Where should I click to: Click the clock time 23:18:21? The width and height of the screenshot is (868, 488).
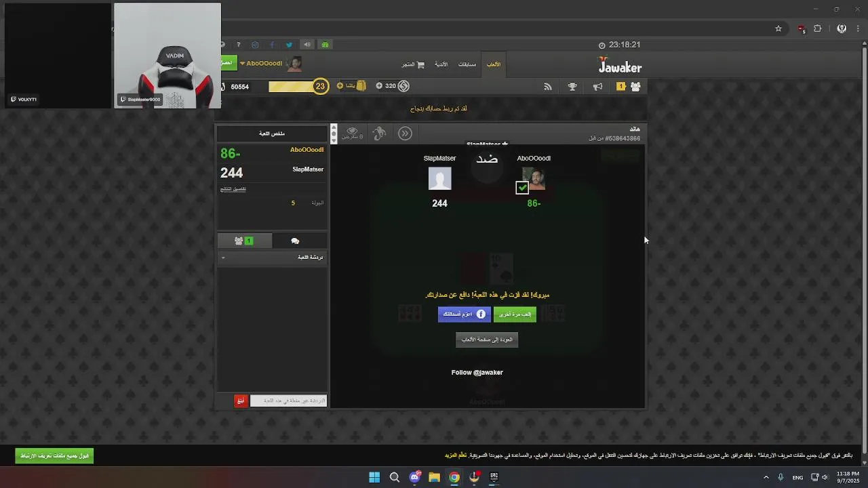624,45
